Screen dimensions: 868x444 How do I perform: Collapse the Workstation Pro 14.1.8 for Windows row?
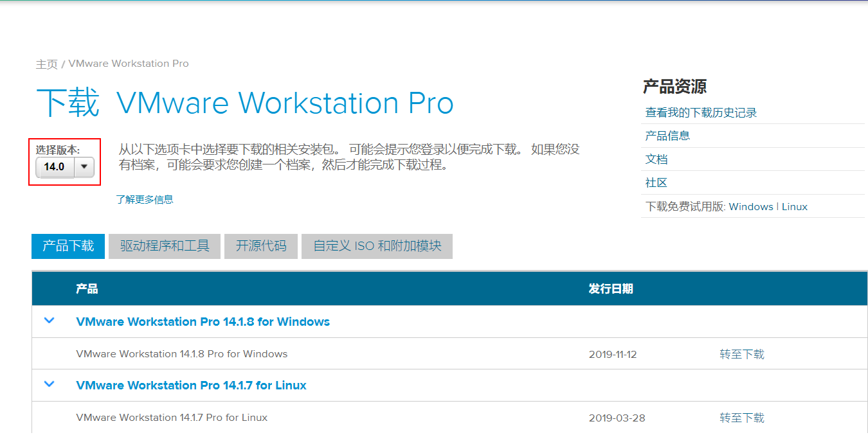(50, 321)
